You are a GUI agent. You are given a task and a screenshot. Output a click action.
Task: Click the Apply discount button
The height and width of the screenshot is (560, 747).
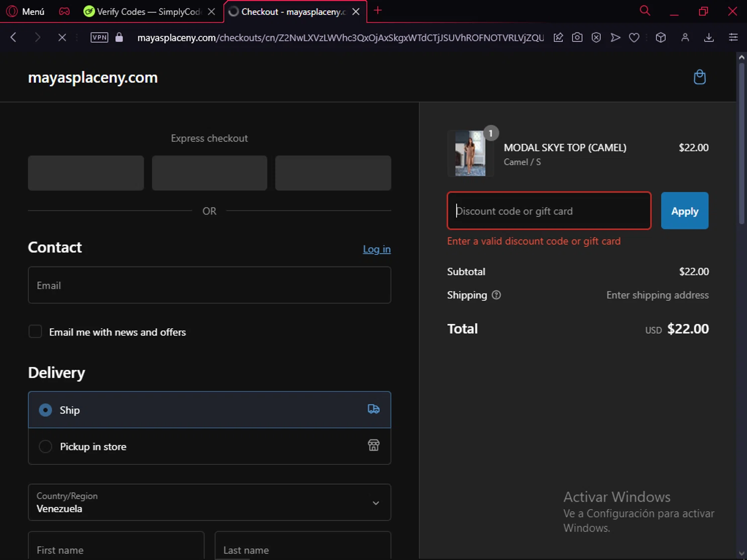684,211
